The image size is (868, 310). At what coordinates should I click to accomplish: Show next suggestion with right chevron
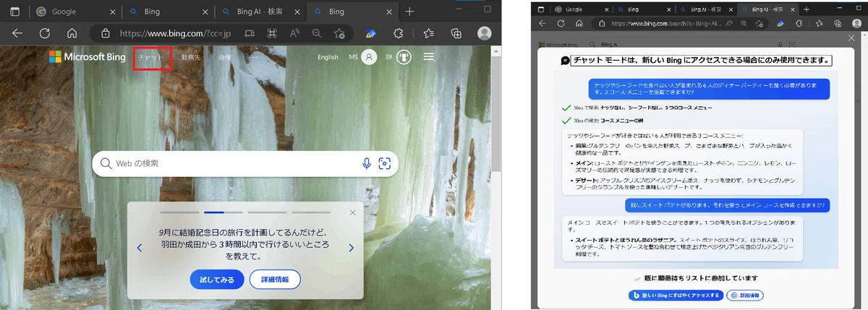click(351, 248)
